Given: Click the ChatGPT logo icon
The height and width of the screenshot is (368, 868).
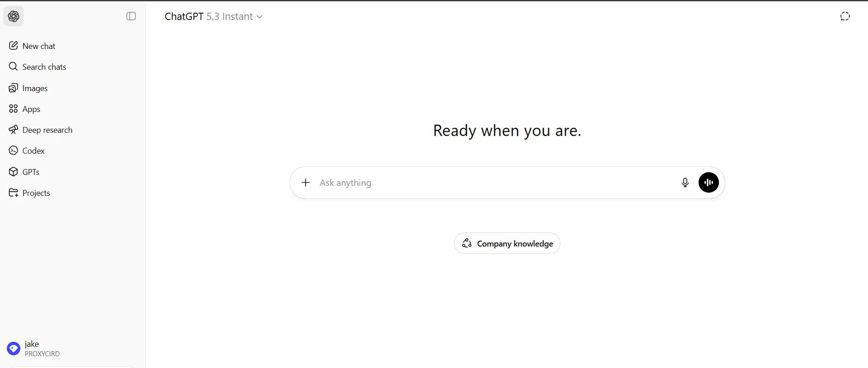Looking at the screenshot, I should 14,16.
